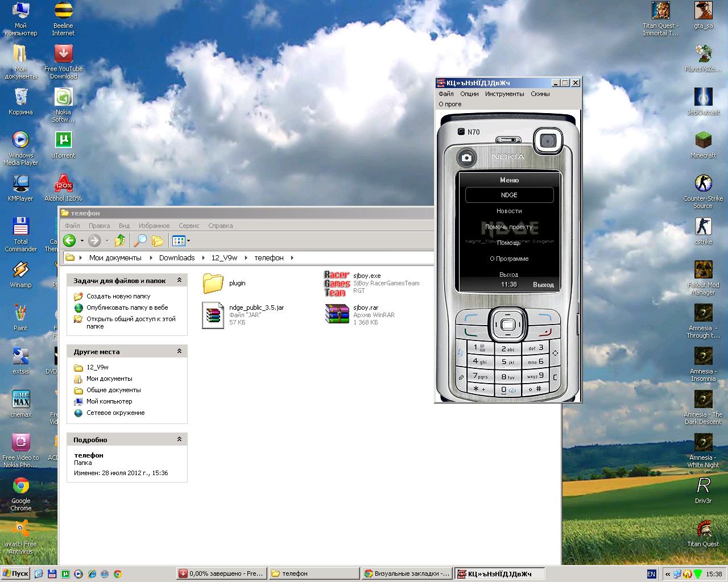Select the ndge_public_3.5.jar file

[213, 315]
